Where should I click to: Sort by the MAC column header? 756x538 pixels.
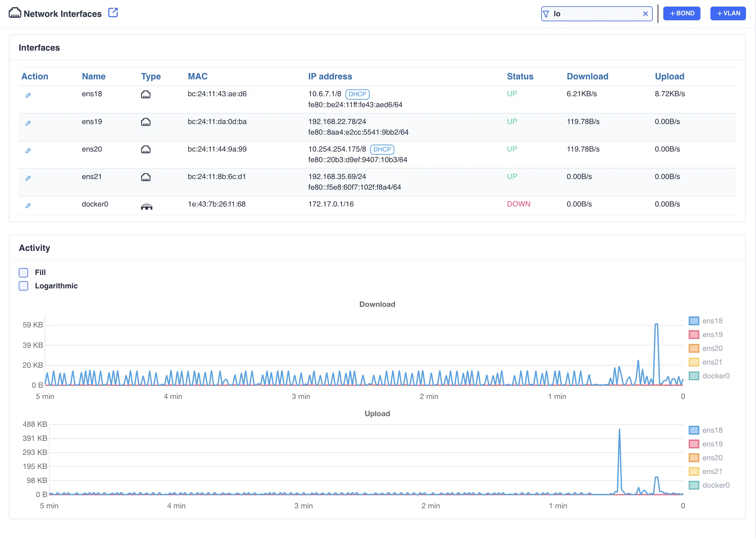point(198,77)
